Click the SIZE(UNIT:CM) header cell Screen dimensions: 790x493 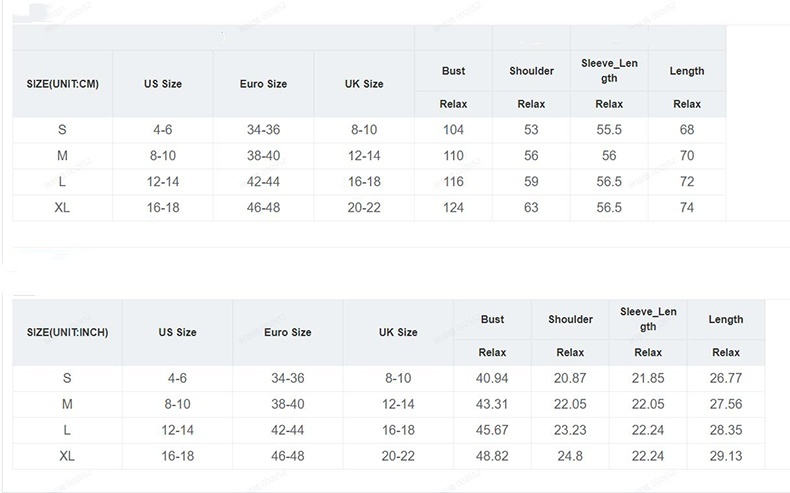62,84
